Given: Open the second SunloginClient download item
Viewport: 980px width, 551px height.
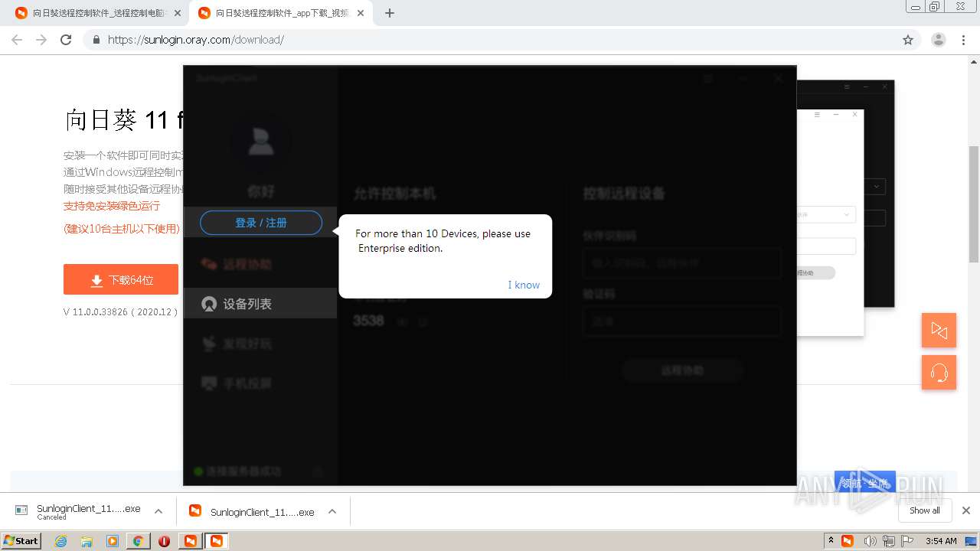Looking at the screenshot, I should pos(252,511).
